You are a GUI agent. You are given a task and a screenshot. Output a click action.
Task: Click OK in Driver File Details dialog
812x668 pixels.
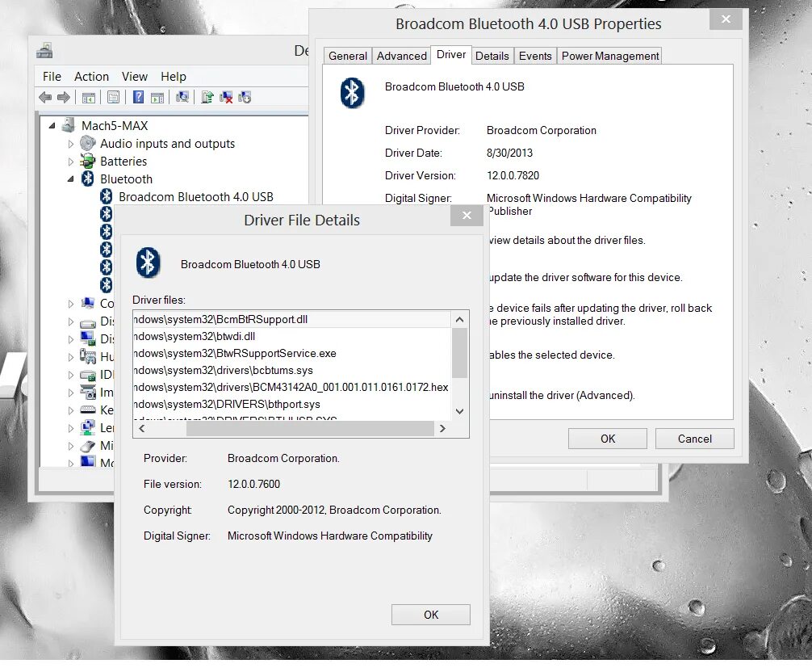[x=431, y=615]
